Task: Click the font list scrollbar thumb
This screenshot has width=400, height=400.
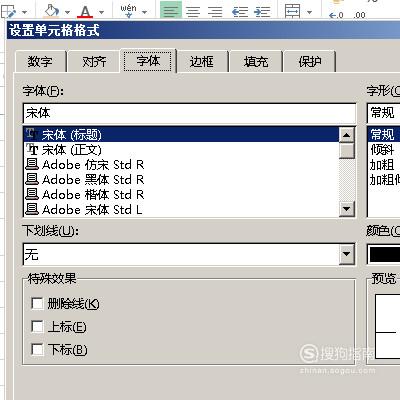Action: (x=347, y=150)
